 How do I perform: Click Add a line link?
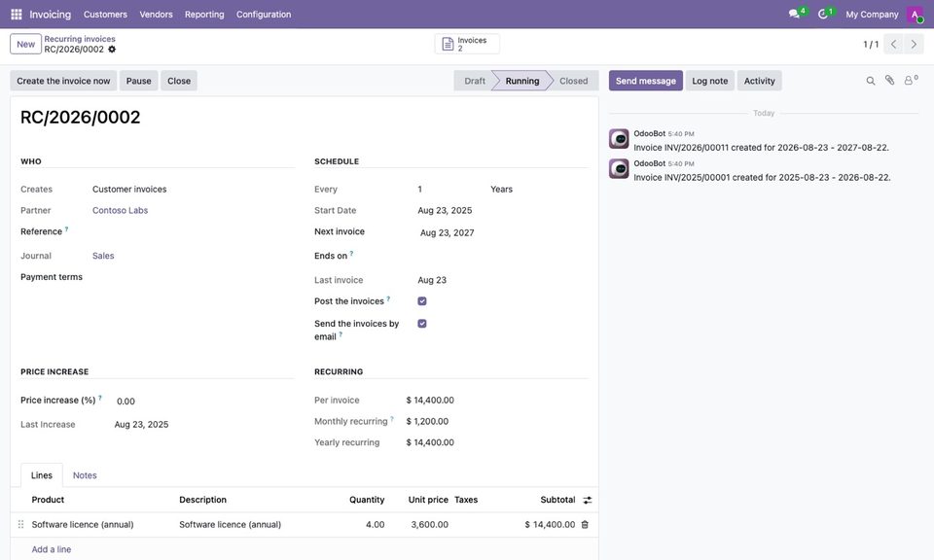click(52, 549)
